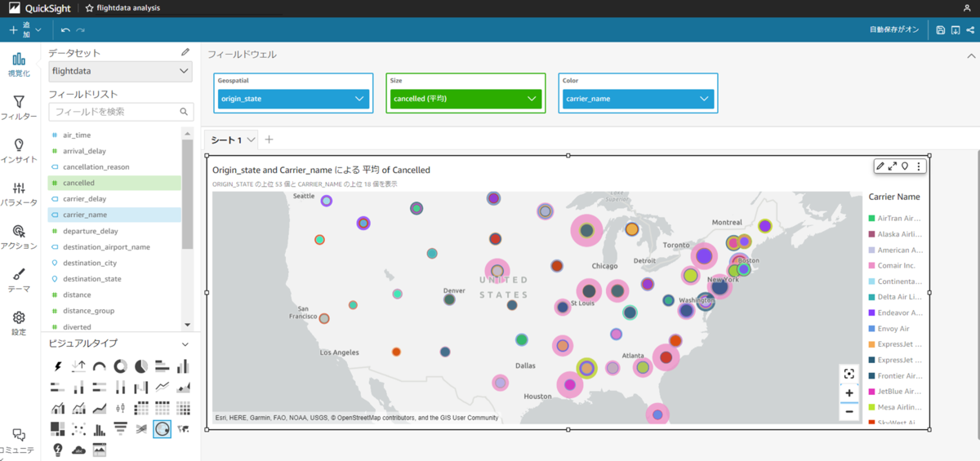The width and height of the screenshot is (980, 461).
Task: Click AirTran green legend color swatch
Action: [872, 219]
